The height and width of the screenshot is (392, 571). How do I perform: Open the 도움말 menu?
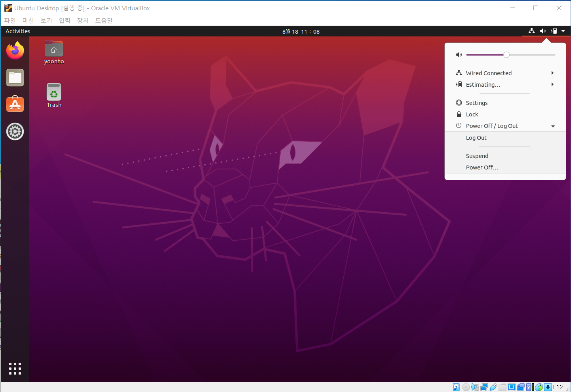[104, 20]
